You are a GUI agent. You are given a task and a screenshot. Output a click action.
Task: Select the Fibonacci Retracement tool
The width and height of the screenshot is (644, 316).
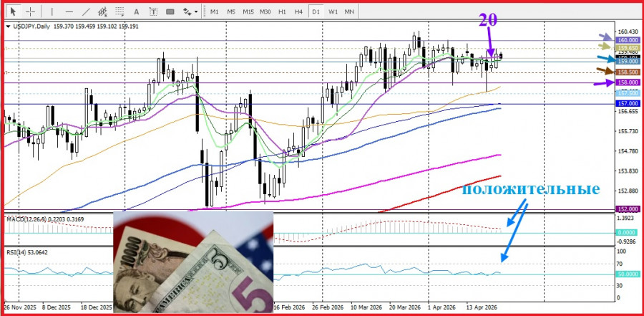(x=119, y=11)
